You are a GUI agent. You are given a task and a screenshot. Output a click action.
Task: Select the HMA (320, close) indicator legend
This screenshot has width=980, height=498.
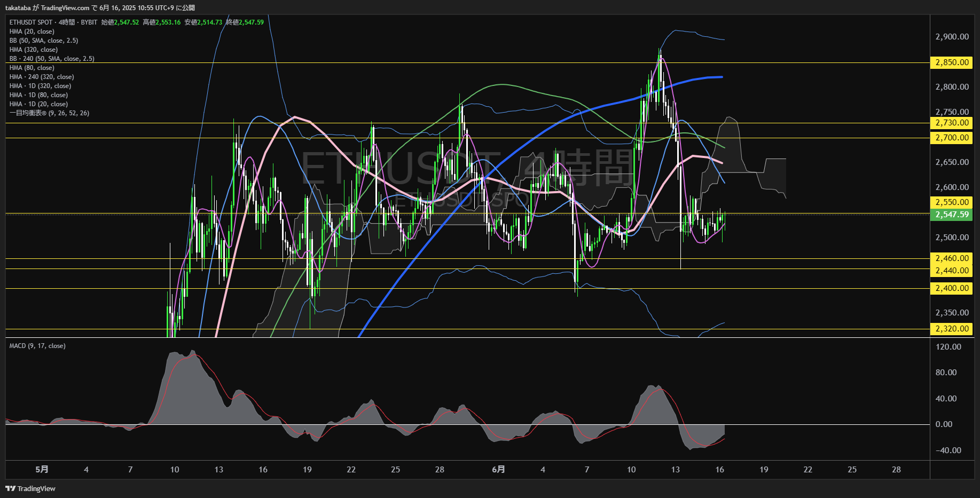pyautogui.click(x=34, y=50)
